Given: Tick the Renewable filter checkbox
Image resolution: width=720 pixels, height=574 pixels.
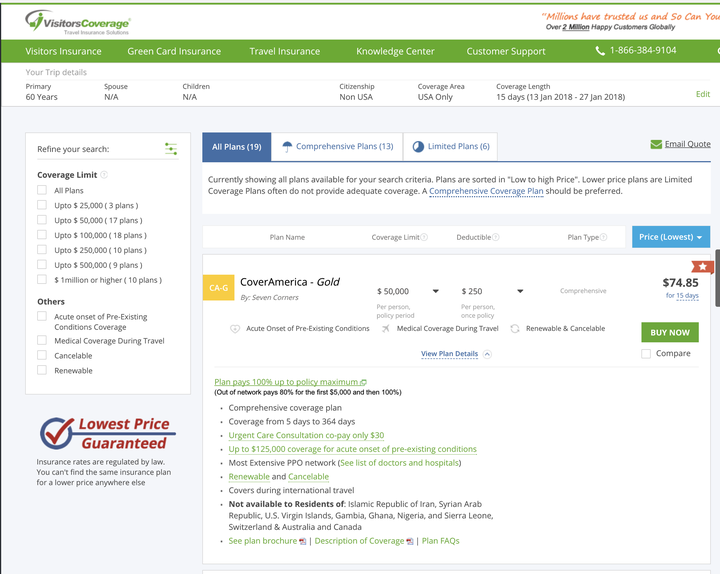Looking at the screenshot, I should (42, 370).
